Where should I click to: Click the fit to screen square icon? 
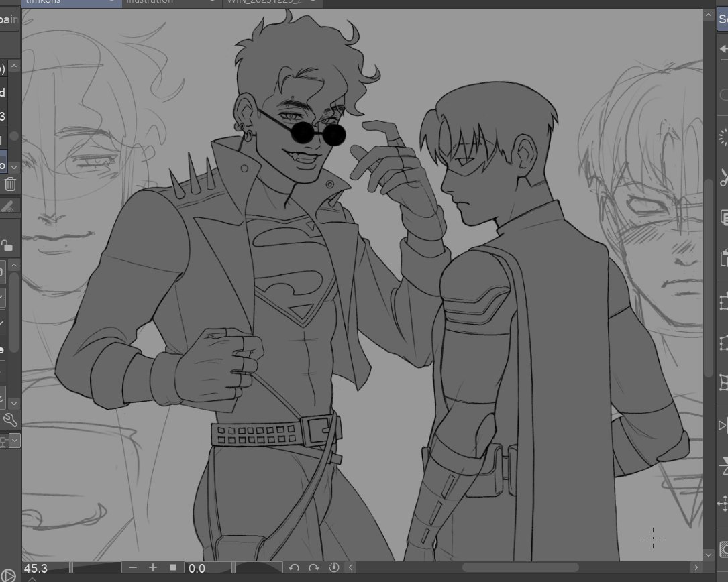[x=172, y=567]
